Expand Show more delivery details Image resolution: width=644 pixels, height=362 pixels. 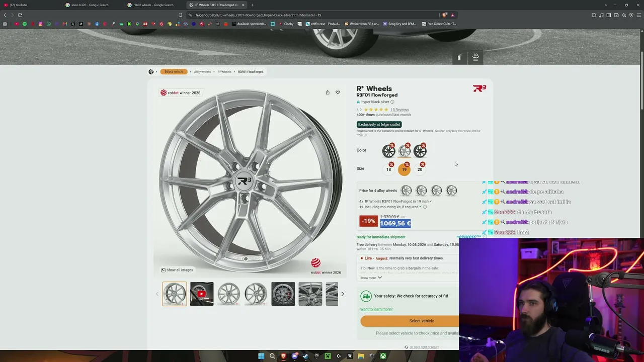click(371, 278)
